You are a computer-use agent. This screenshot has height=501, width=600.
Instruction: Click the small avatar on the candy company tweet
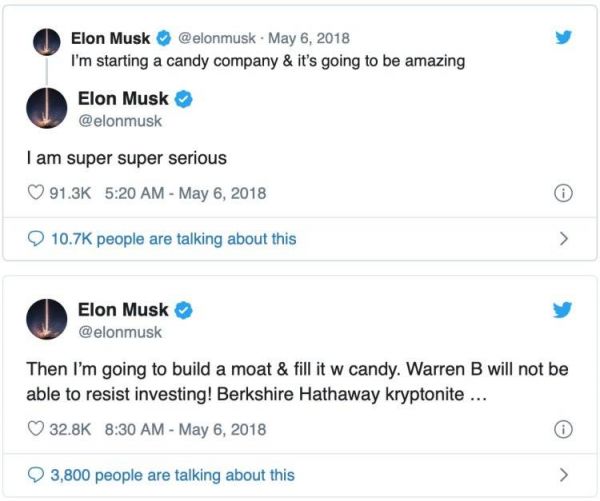tap(45, 42)
